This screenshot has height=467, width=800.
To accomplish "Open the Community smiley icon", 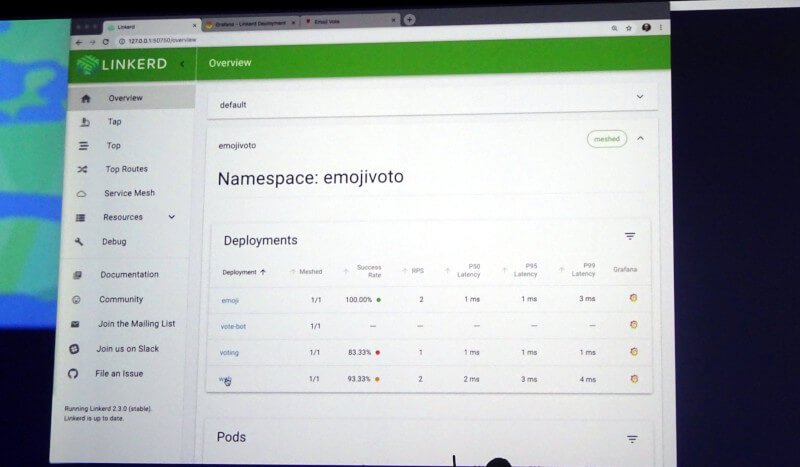I will (x=76, y=300).
